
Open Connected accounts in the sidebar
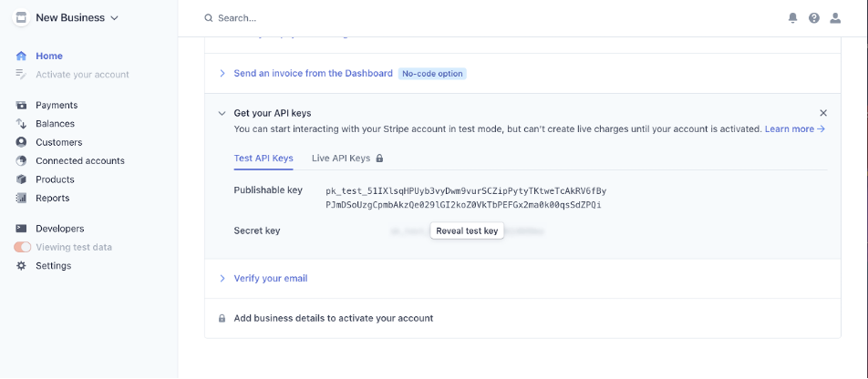tap(80, 160)
